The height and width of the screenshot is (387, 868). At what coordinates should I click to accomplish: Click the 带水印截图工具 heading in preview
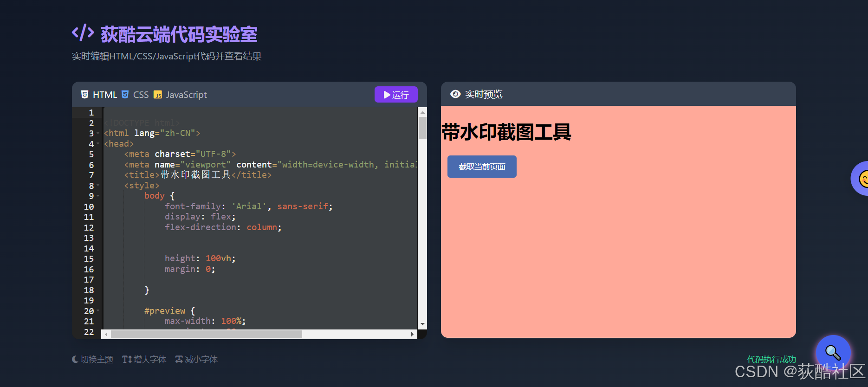click(506, 132)
